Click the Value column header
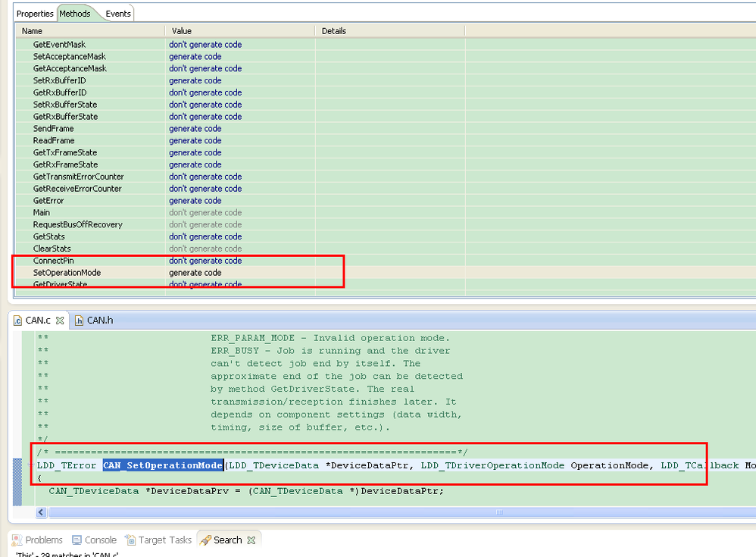The height and width of the screenshot is (557, 756). click(x=240, y=31)
